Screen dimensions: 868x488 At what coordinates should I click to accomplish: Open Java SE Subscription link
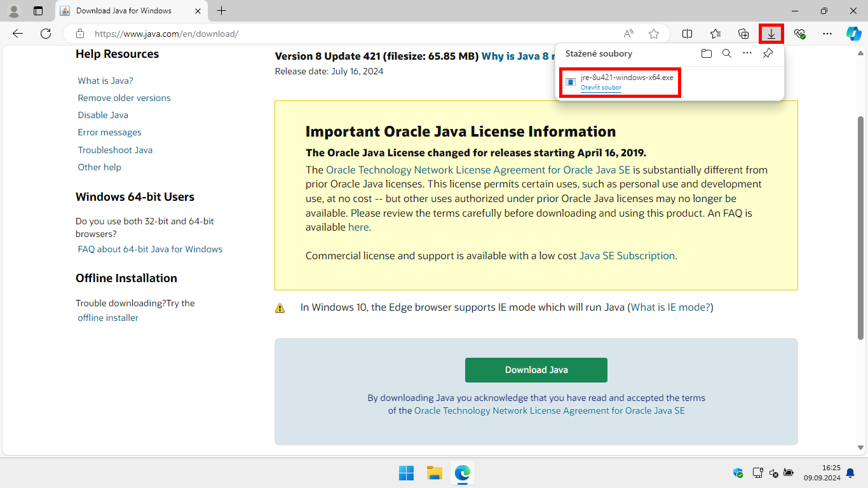tap(627, 255)
